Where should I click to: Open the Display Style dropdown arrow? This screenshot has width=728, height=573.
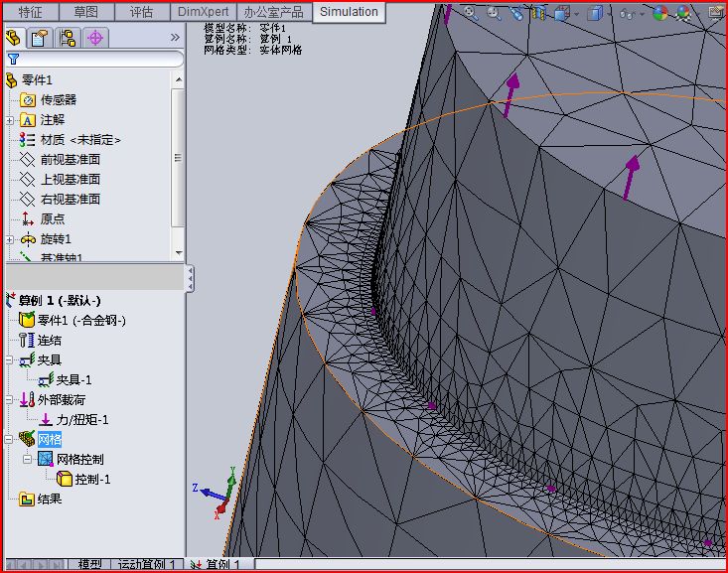(x=610, y=14)
